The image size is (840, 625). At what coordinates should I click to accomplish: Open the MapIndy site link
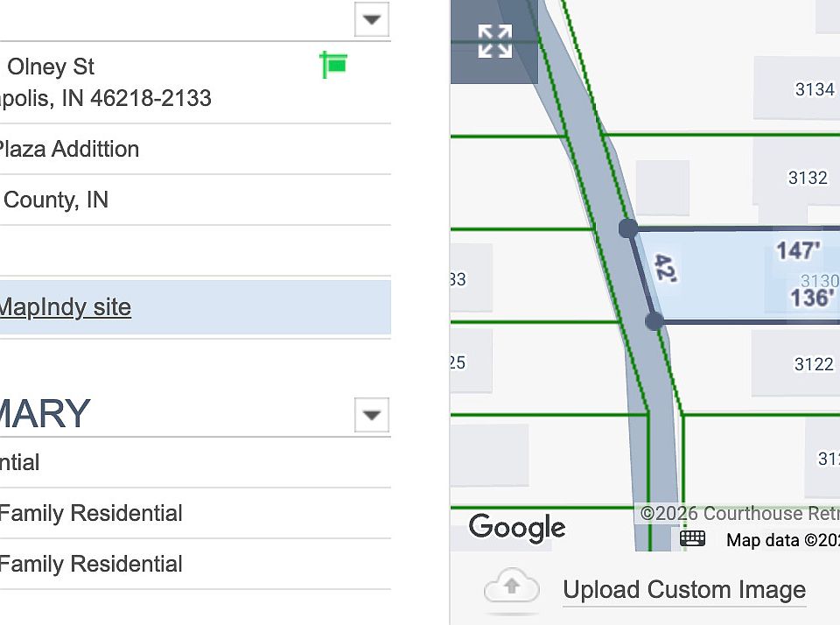click(x=65, y=307)
